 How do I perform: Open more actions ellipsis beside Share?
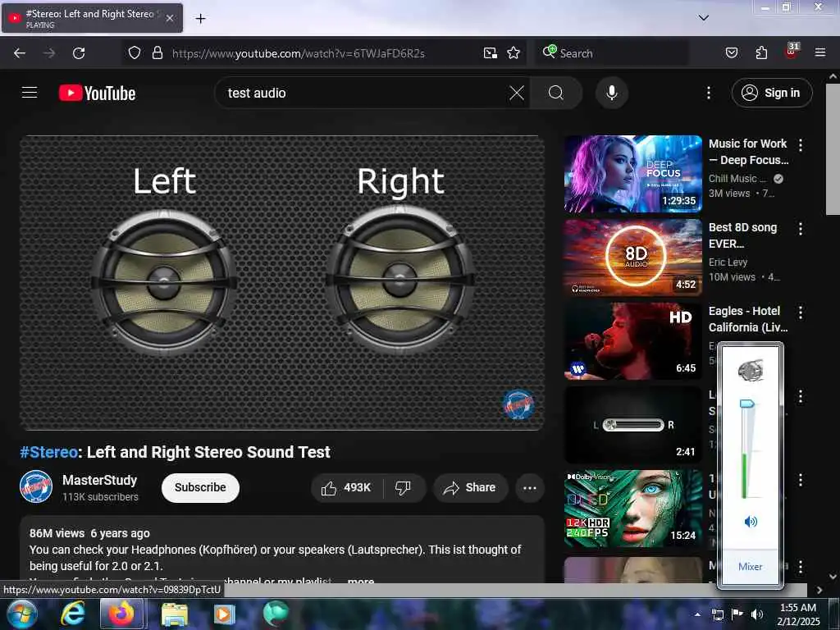[x=530, y=487]
